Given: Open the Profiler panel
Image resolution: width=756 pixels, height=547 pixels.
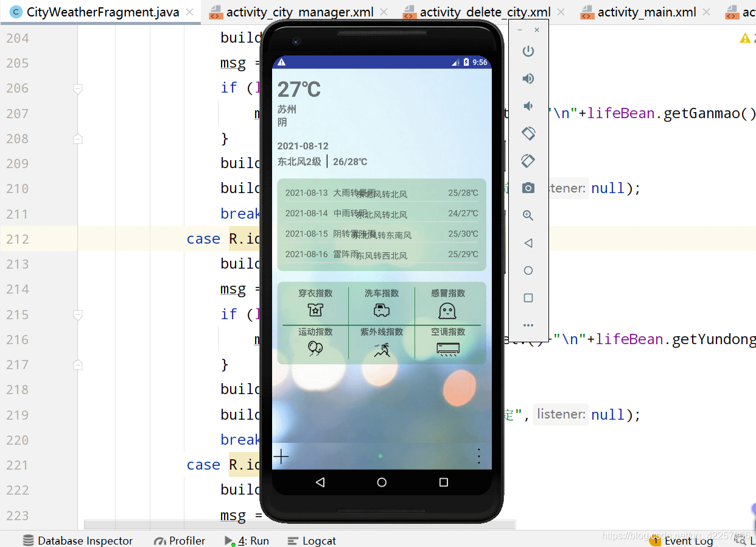Looking at the screenshot, I should [180, 540].
